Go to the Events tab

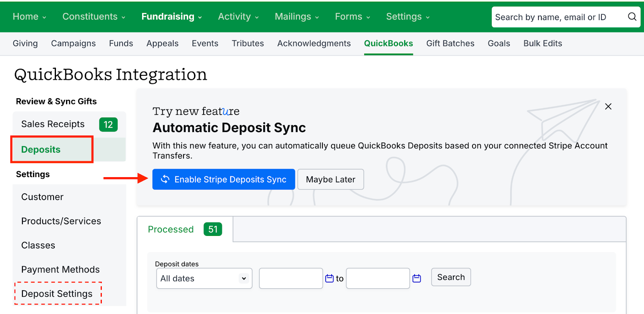pos(205,43)
